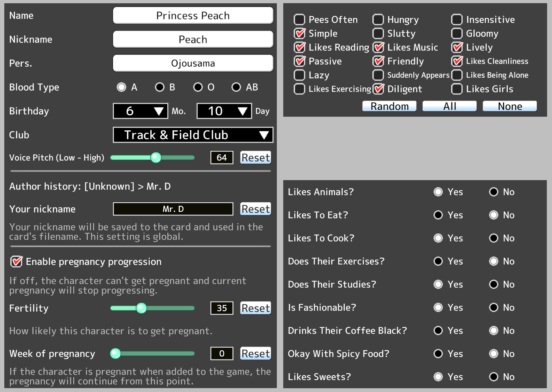Open the birthday month dropdown

click(x=140, y=111)
